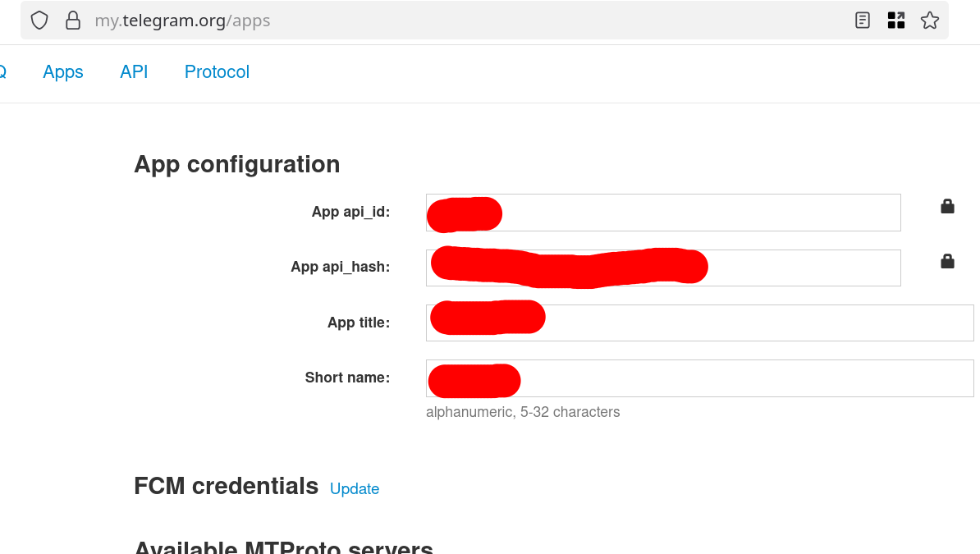Click the 'alphanumeric, 5-32 characters' hint text
The height and width of the screenshot is (554, 980).
523,412
